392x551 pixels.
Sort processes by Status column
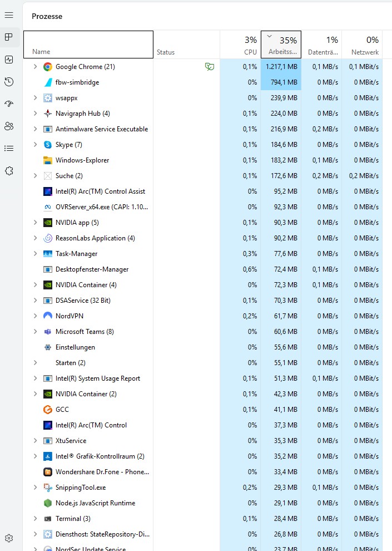(187, 45)
